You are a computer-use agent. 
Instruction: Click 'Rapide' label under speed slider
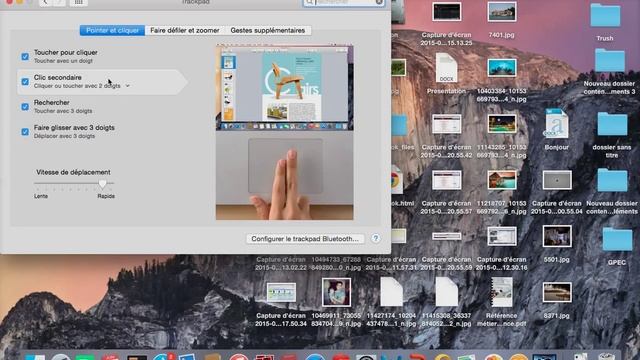[106, 196]
